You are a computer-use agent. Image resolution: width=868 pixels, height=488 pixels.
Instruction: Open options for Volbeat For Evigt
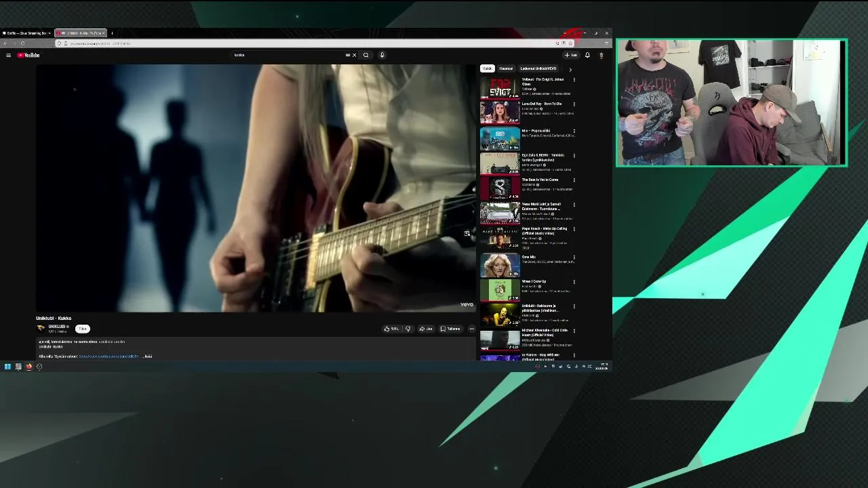click(x=574, y=80)
